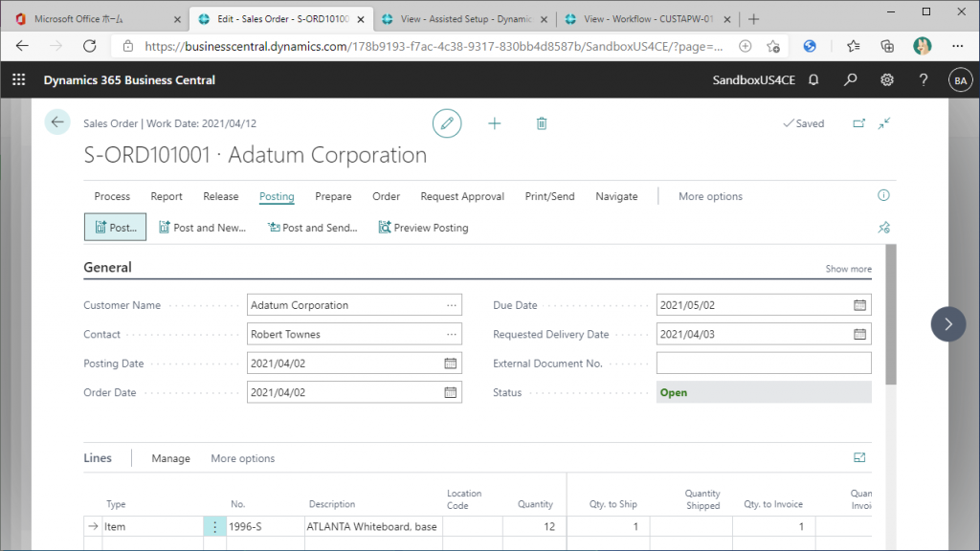The height and width of the screenshot is (551, 980).
Task: Go back using the page back arrow
Action: click(57, 122)
